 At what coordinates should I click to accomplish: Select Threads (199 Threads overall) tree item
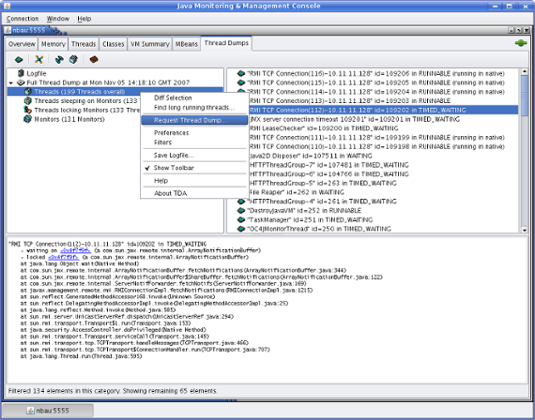[x=79, y=92]
